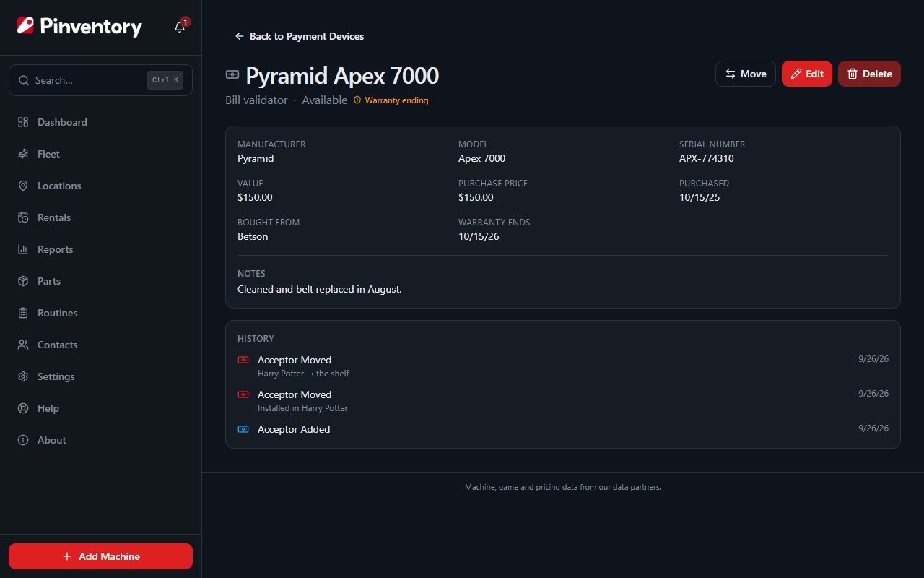
Task: Click the acceptor icon for 'Installed in Harry Potter'
Action: coord(243,394)
